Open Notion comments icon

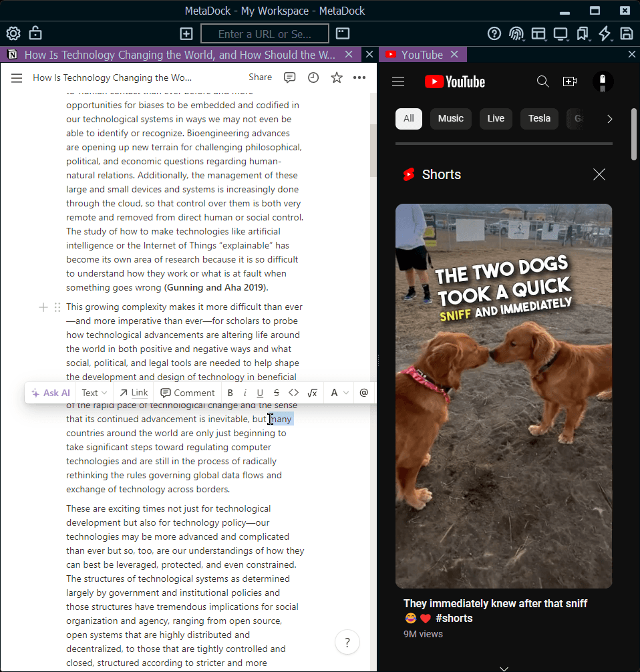click(x=290, y=77)
